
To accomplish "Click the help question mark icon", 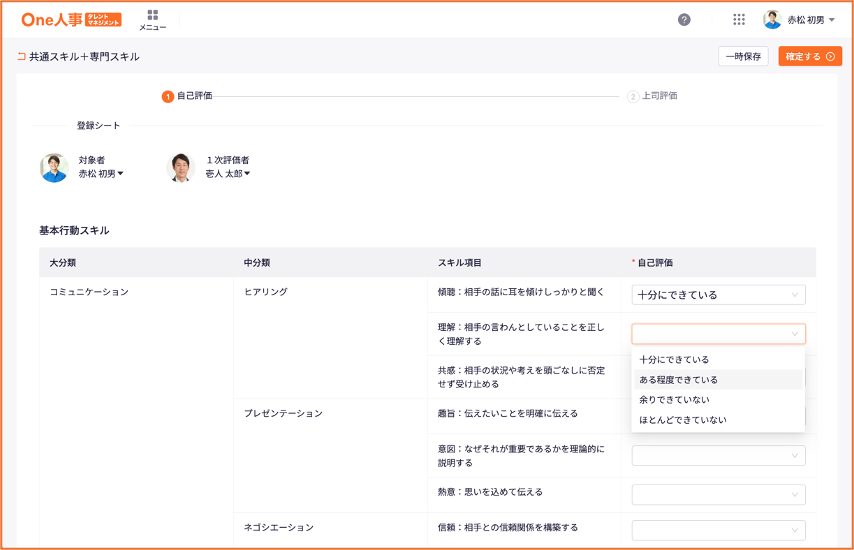I will (x=684, y=20).
